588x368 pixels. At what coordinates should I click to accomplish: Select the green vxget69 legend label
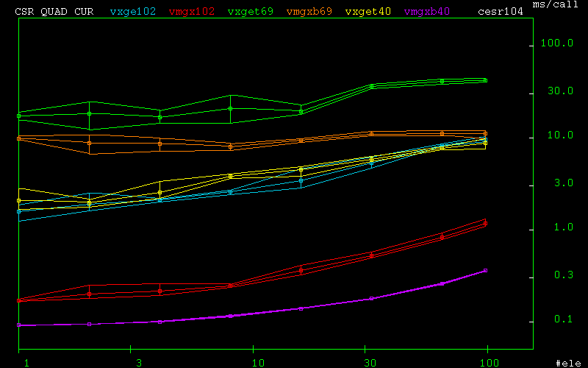click(x=251, y=11)
